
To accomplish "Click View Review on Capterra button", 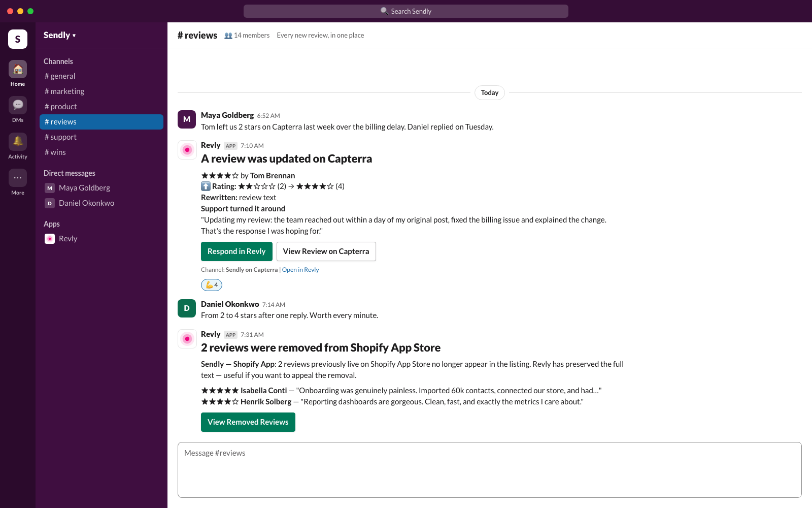I will coord(326,251).
